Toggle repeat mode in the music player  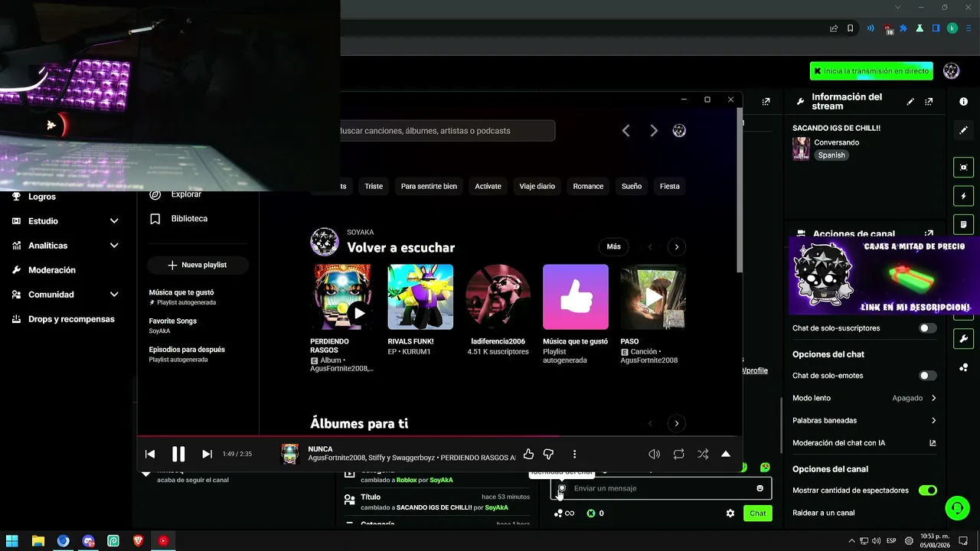point(678,454)
